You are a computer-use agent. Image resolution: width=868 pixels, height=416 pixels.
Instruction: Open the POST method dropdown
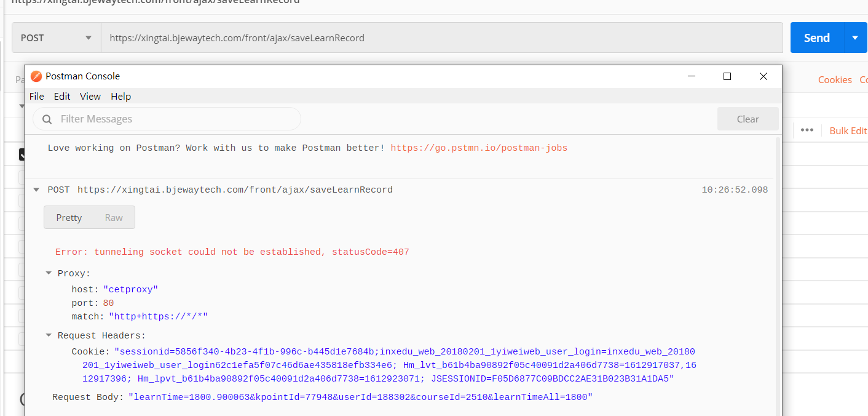point(57,38)
